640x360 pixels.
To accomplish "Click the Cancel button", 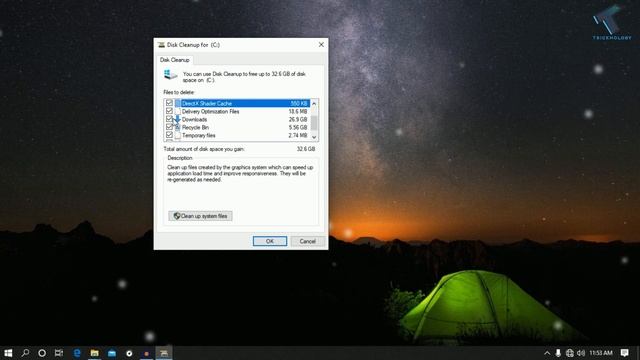I will [307, 241].
